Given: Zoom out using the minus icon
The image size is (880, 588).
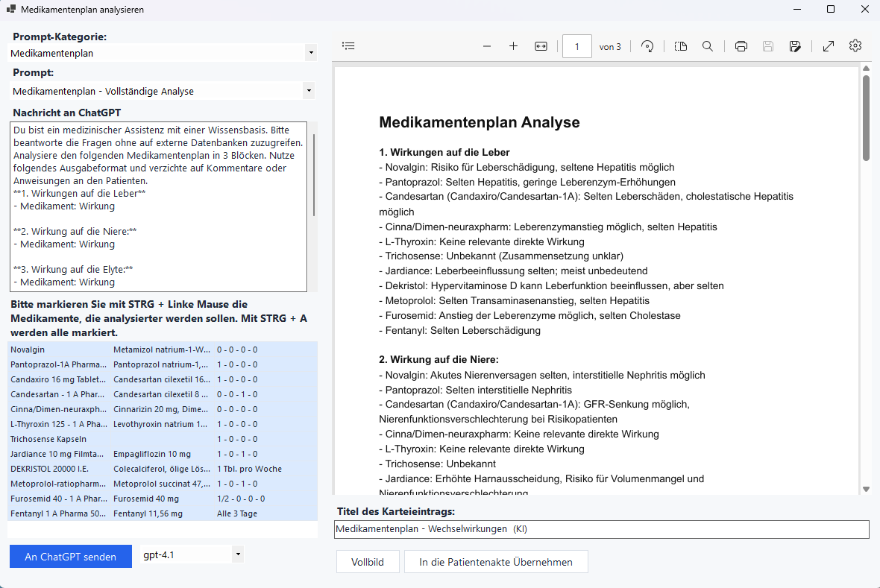Looking at the screenshot, I should click(x=486, y=46).
